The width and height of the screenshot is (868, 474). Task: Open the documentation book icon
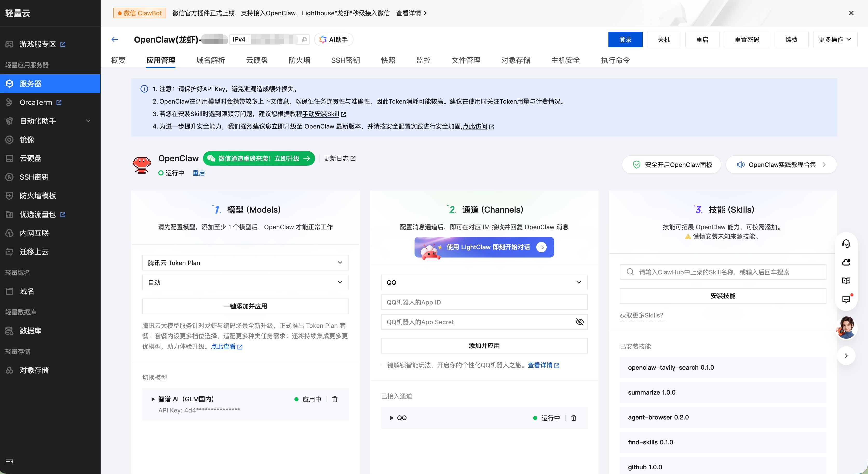coord(846,281)
